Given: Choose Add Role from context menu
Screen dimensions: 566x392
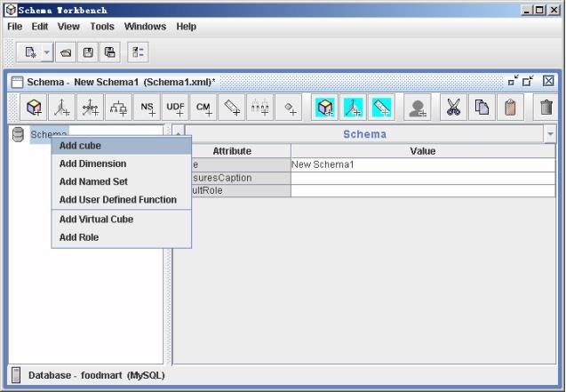Looking at the screenshot, I should [x=121, y=237].
